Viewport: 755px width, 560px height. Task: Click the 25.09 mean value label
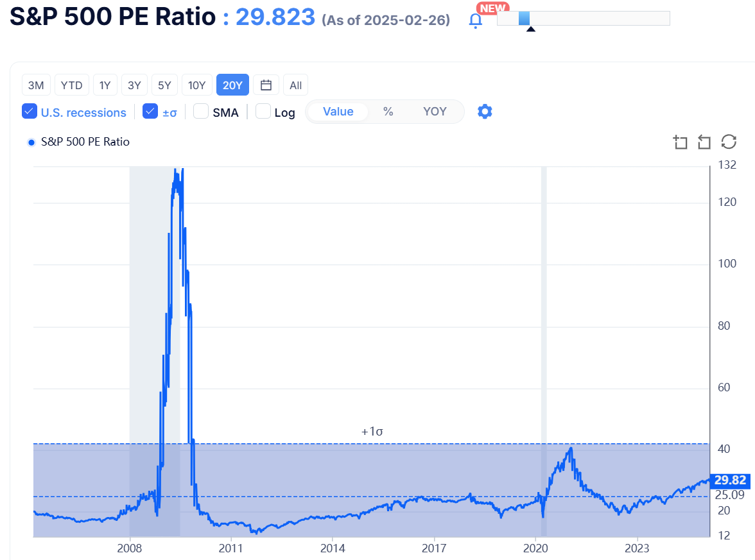pyautogui.click(x=729, y=495)
